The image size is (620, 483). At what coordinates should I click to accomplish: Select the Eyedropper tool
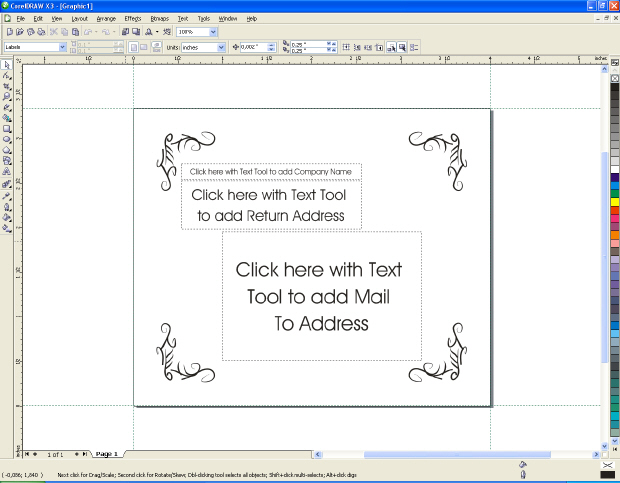[6, 194]
